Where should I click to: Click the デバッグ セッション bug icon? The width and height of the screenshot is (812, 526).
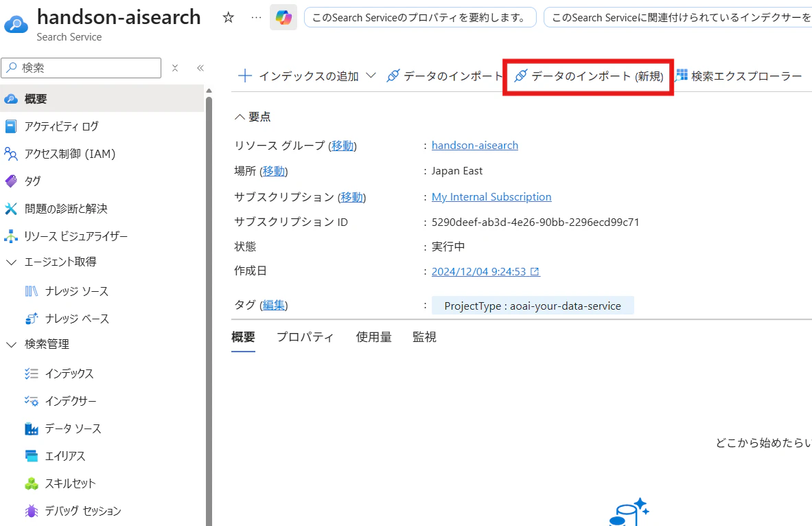tap(32, 511)
